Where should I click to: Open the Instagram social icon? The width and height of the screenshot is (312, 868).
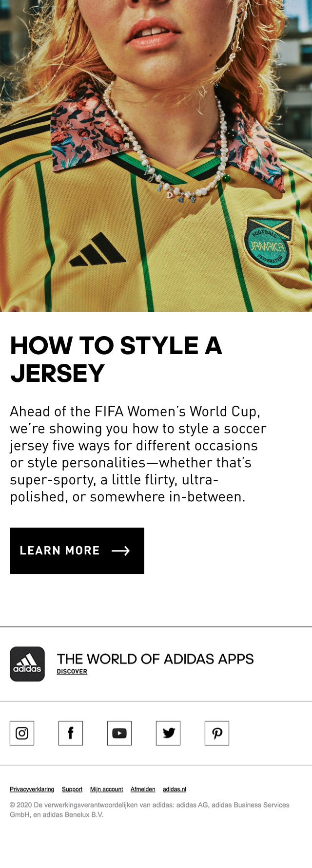click(x=22, y=733)
